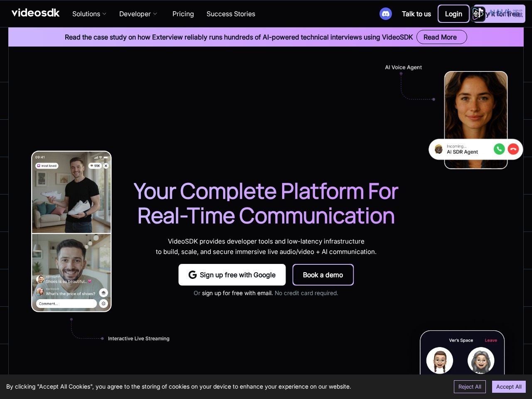Click the Book a demo button
This screenshot has width=532, height=399.
click(x=323, y=275)
